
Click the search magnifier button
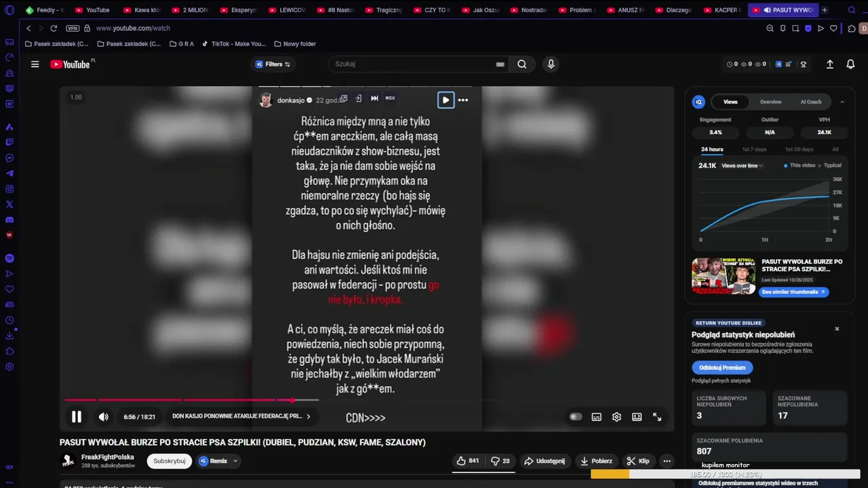coord(522,64)
